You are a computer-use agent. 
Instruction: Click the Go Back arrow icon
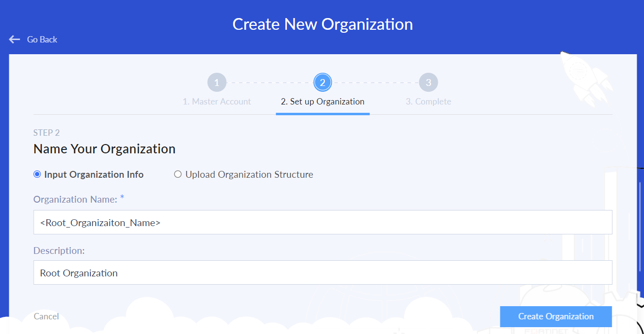point(15,40)
